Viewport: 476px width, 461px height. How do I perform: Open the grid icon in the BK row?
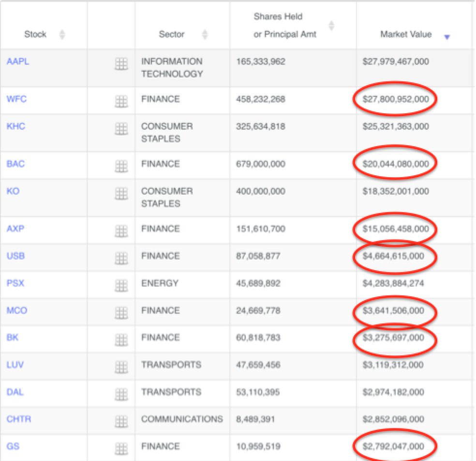(121, 340)
